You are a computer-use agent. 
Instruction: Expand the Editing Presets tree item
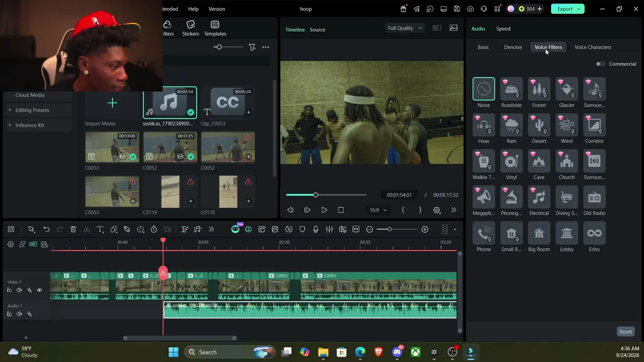10,110
